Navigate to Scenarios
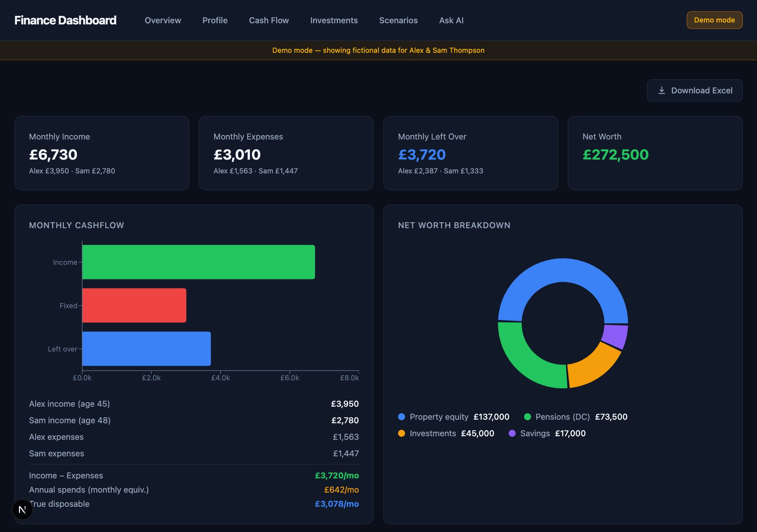The width and height of the screenshot is (757, 532). click(x=398, y=20)
